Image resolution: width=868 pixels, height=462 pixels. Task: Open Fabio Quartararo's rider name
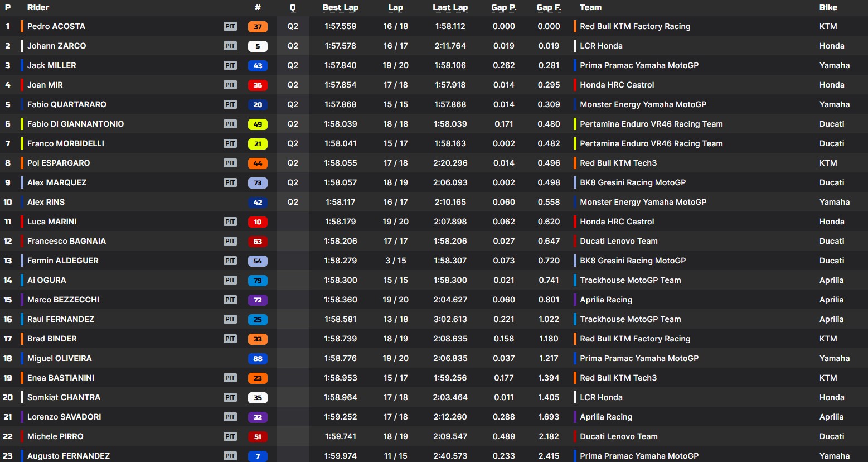pyautogui.click(x=67, y=104)
